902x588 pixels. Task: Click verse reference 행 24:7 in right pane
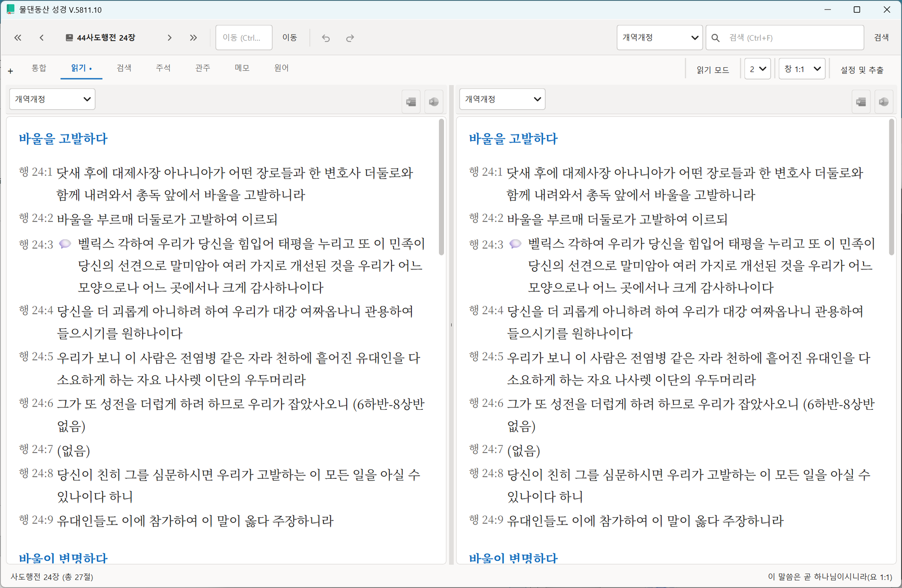(x=486, y=449)
